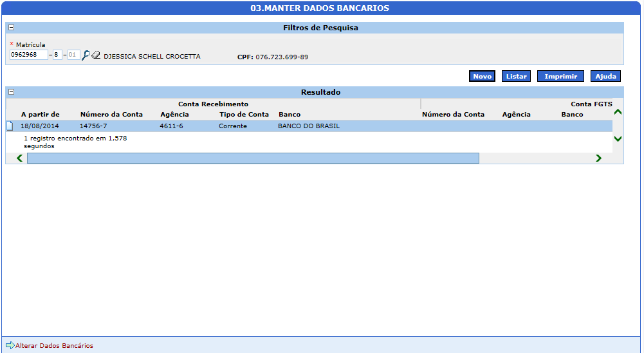Screen dimensions: 644x353
Task: Click the eraser icon to clear Matrícula
Action: 96,55
